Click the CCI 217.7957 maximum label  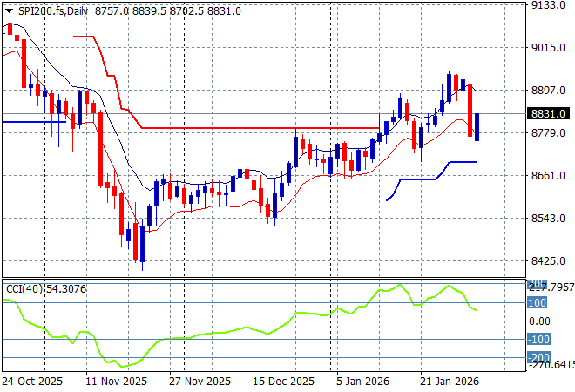point(551,287)
